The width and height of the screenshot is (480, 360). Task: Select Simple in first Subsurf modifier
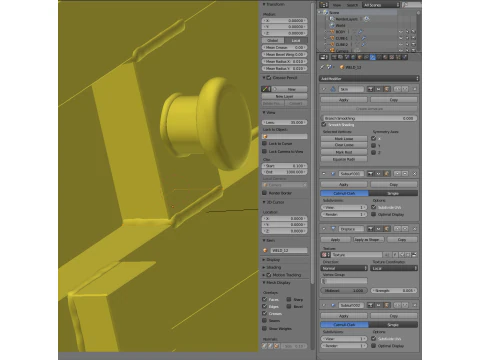393,193
